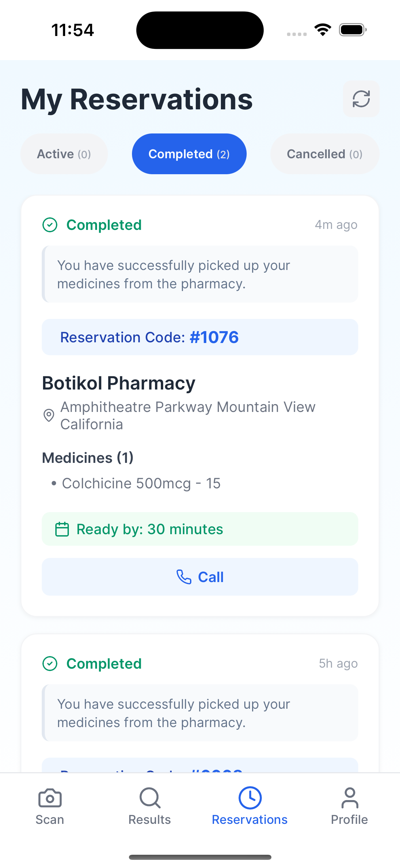The height and width of the screenshot is (868, 400).
Task: Call Botikol Pharmacy
Action: [200, 577]
